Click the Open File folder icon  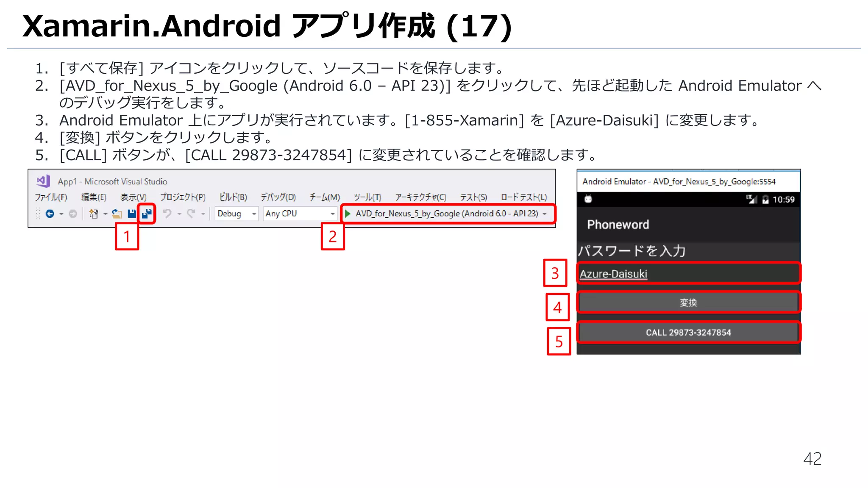tap(117, 213)
